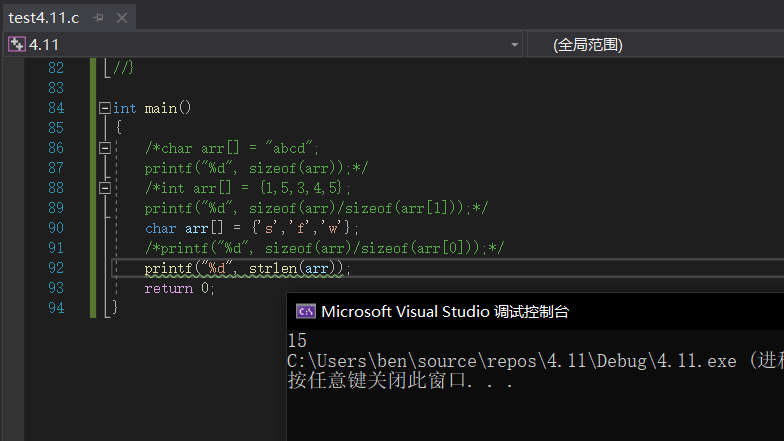Screen dimensions: 784x441
Task: Click the console icon in debug window title
Action: [x=306, y=312]
